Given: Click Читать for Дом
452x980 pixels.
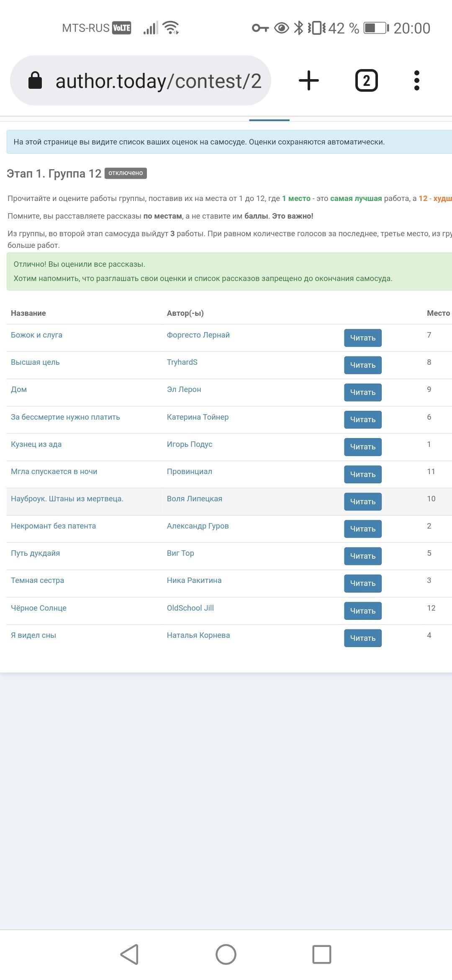Looking at the screenshot, I should coord(362,392).
